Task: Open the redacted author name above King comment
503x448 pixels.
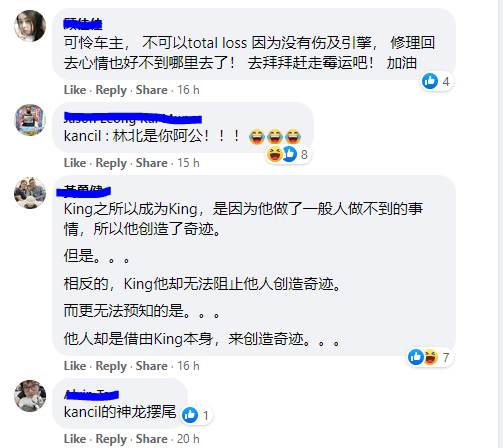Action: coord(84,191)
